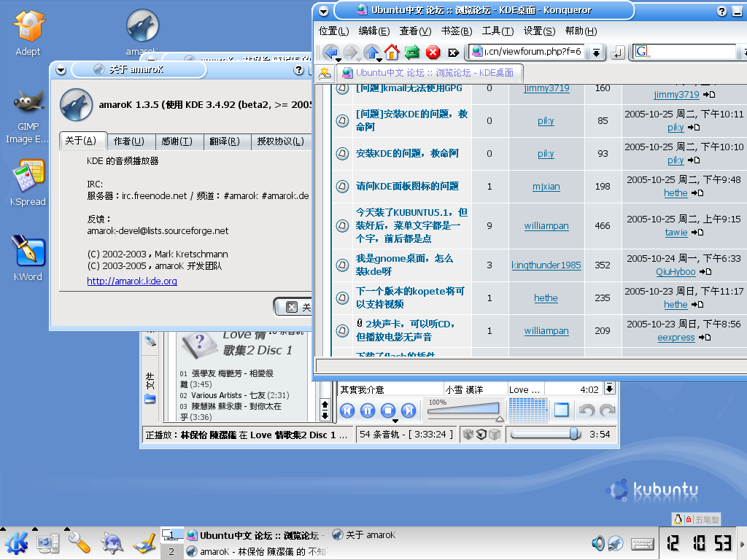Open the media device sidebar tab in amaroK
The width and height of the screenshot is (747, 560).
click(x=150, y=341)
